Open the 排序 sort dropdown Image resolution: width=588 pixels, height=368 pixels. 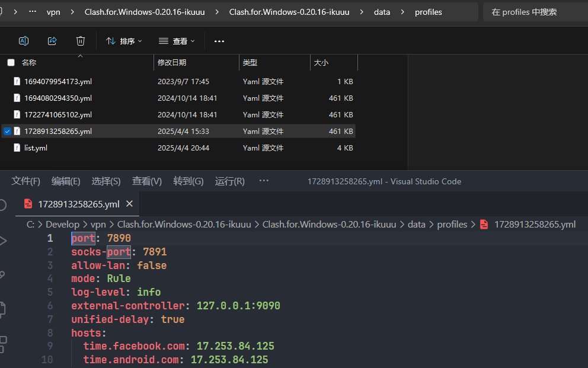pyautogui.click(x=124, y=41)
